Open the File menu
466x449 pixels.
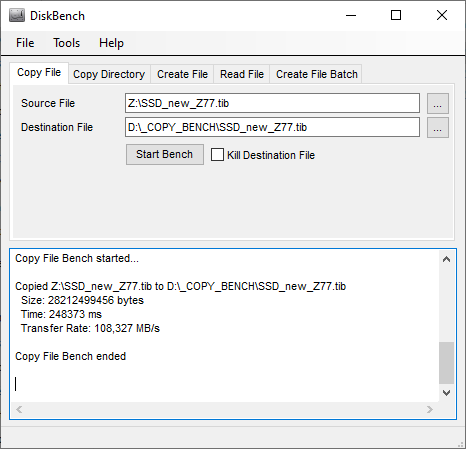(x=25, y=43)
